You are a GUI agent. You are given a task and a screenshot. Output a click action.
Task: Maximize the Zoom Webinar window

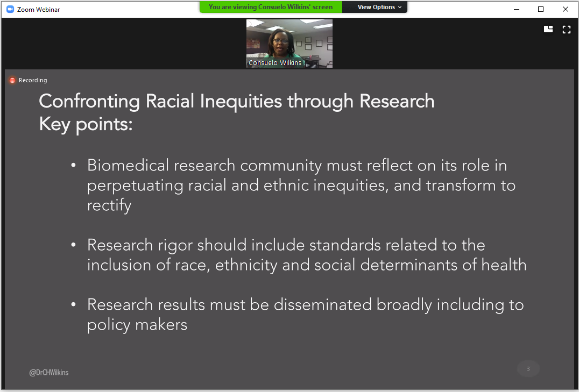pyautogui.click(x=541, y=9)
